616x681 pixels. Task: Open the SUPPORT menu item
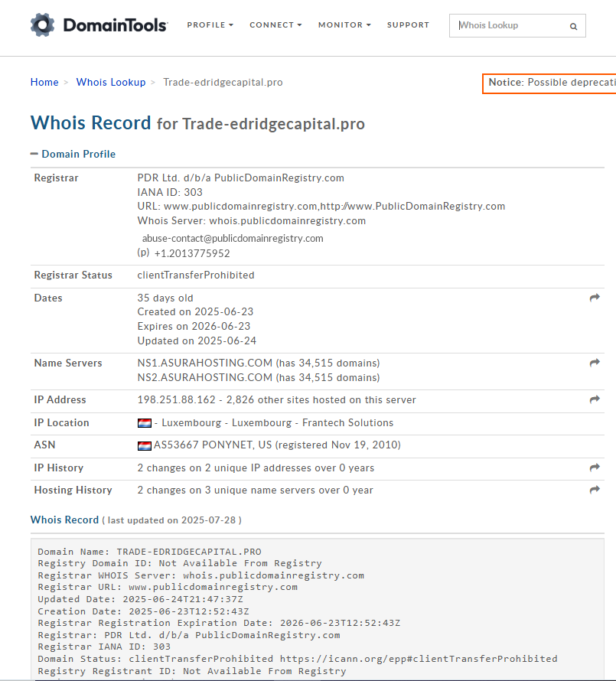coord(408,25)
